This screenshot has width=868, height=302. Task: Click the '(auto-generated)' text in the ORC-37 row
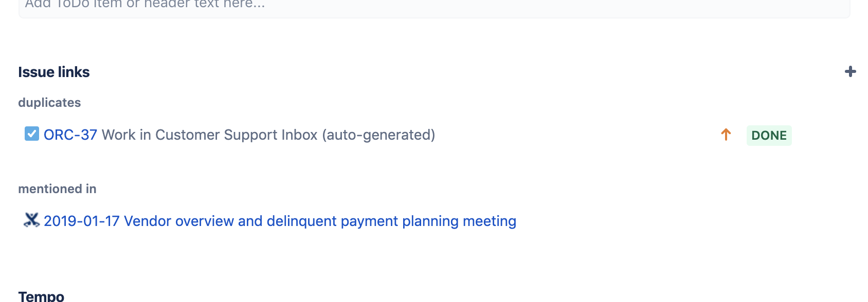378,135
